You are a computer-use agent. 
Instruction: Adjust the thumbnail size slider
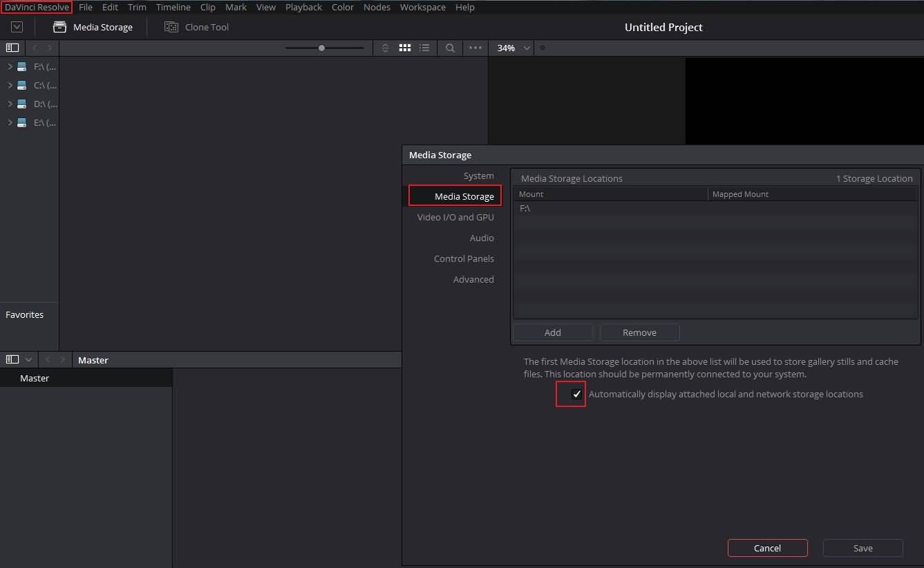point(321,48)
